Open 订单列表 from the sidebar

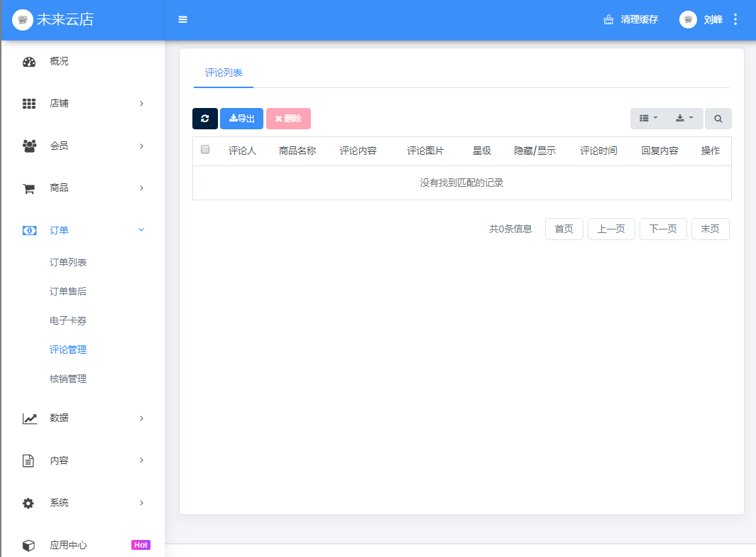pyautogui.click(x=68, y=263)
